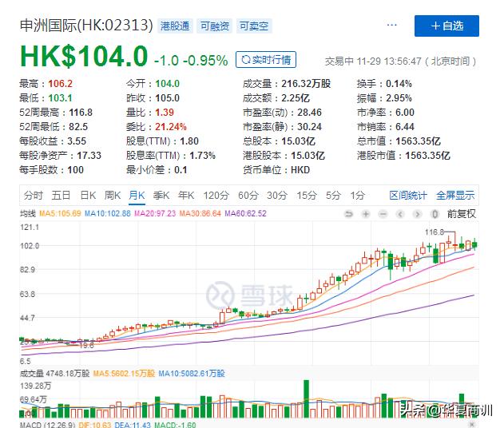Click the 市盈率(动) value 28.46

coord(309,113)
